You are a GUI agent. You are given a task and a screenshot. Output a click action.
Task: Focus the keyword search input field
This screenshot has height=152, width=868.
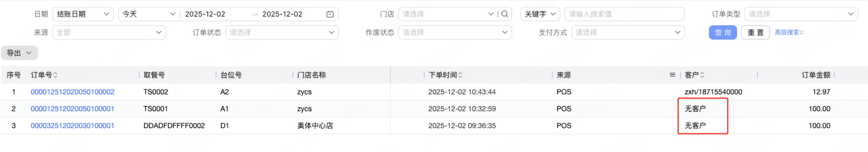click(624, 14)
